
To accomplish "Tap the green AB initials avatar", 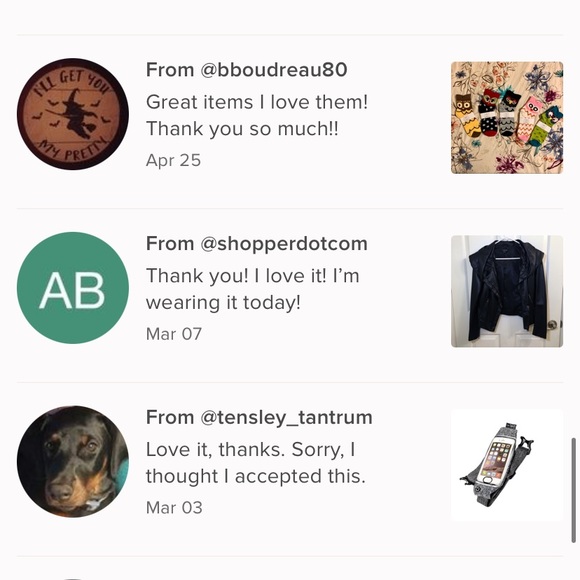I will [x=73, y=288].
